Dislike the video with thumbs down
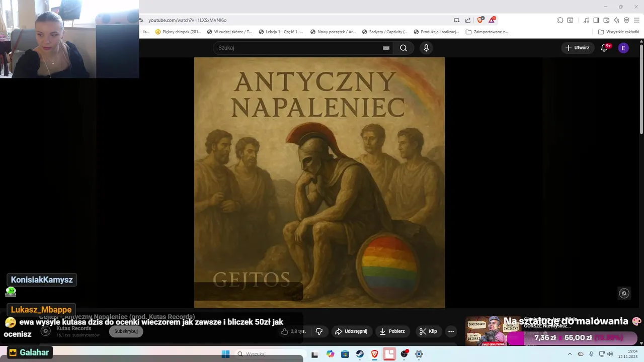Image resolution: width=644 pixels, height=362 pixels. click(x=319, y=331)
